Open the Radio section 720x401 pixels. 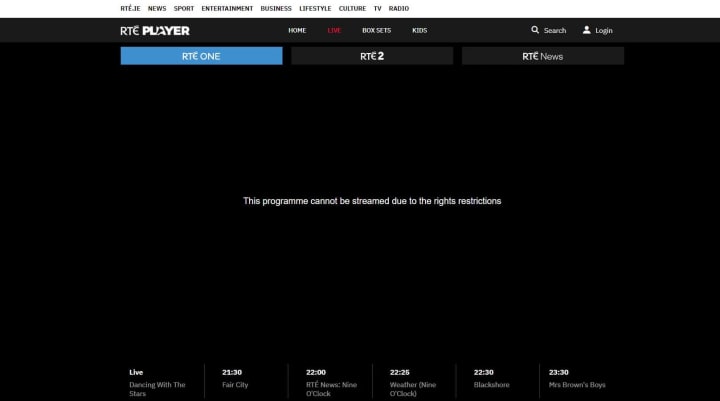[x=399, y=8]
